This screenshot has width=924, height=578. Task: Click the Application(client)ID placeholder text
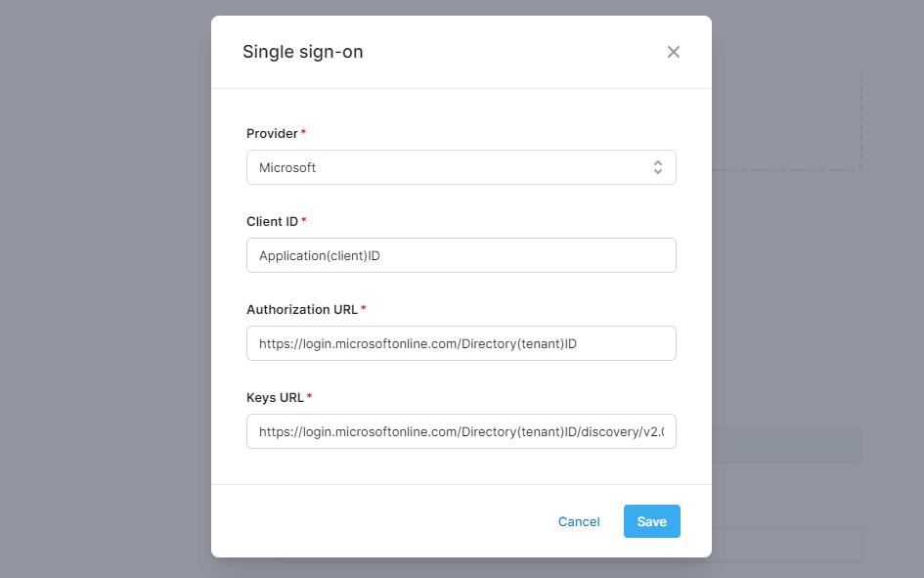tap(319, 254)
